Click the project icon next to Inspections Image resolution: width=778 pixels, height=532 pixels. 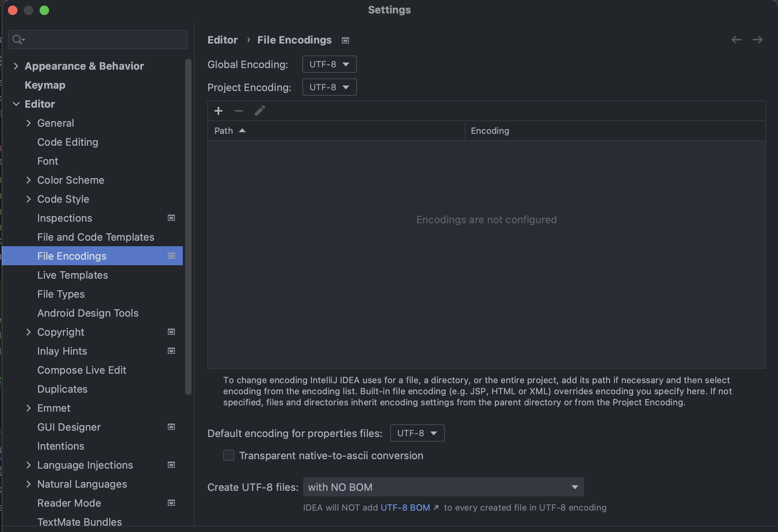click(x=171, y=218)
